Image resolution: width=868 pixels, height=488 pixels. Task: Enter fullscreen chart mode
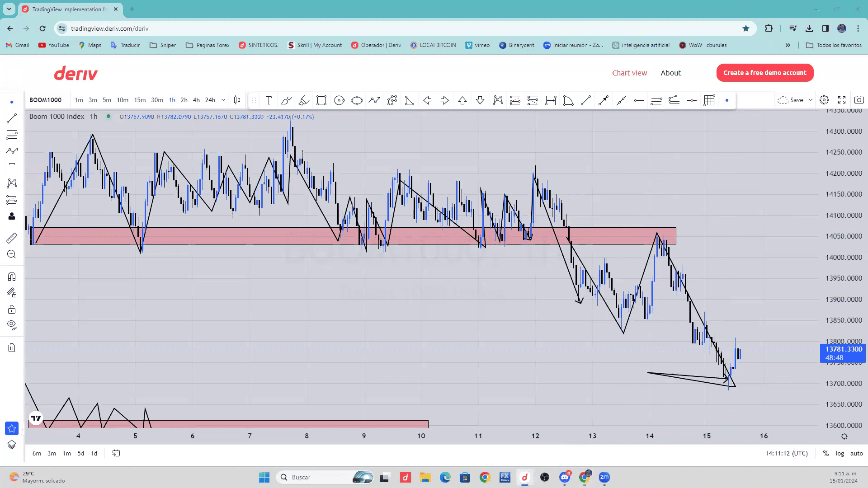842,100
